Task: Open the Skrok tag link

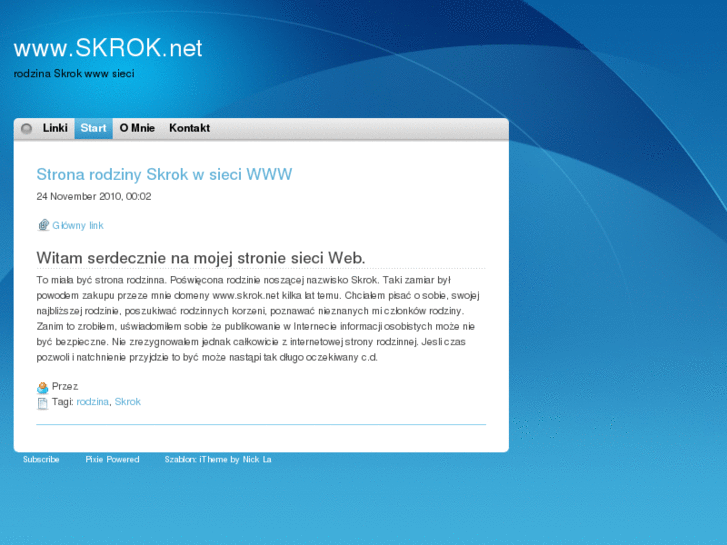Action: (x=128, y=402)
